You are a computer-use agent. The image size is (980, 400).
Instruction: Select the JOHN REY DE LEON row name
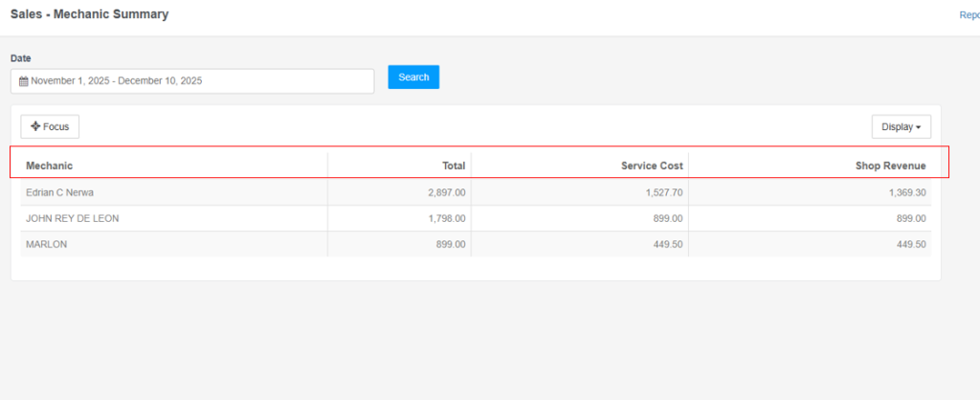[73, 218]
